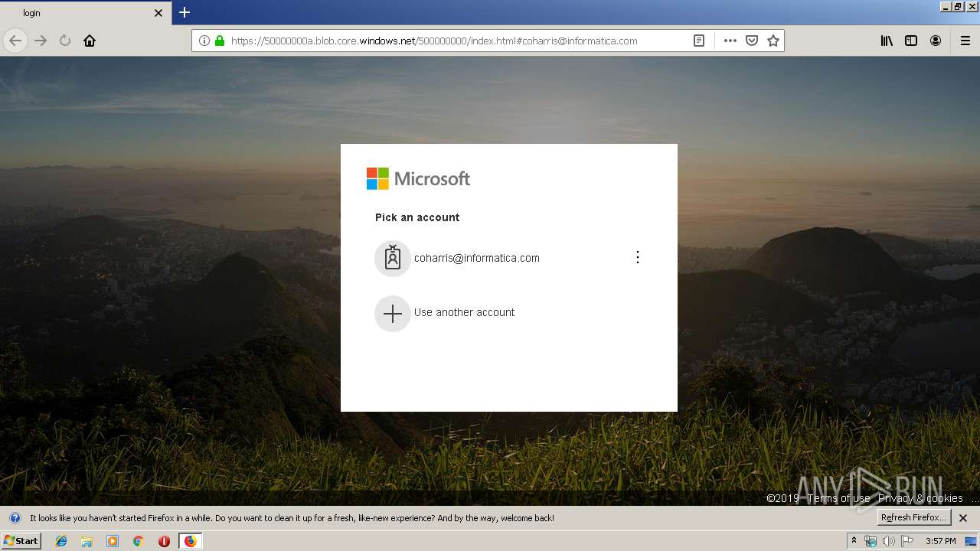Screen dimensions: 980x551
Task: Open the Windows Start menu
Action: tap(21, 541)
